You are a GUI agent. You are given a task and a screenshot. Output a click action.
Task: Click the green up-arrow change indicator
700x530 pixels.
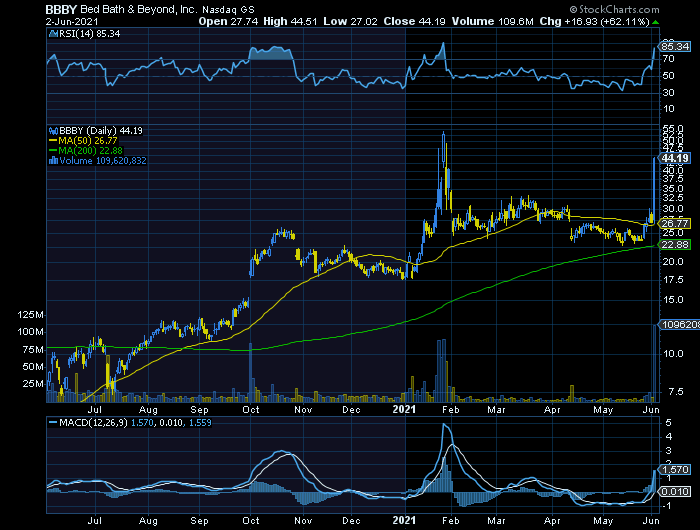click(655, 22)
